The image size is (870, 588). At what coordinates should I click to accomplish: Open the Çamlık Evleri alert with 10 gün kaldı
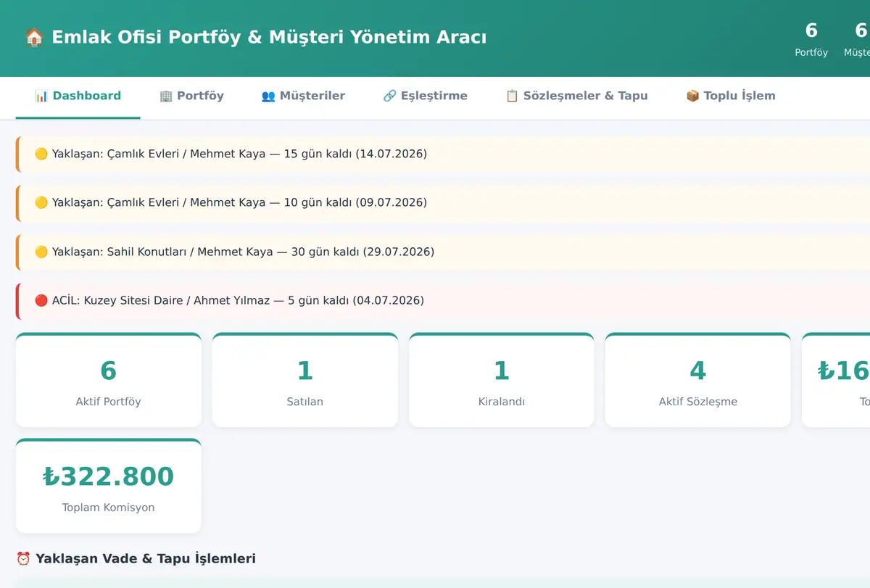click(443, 202)
